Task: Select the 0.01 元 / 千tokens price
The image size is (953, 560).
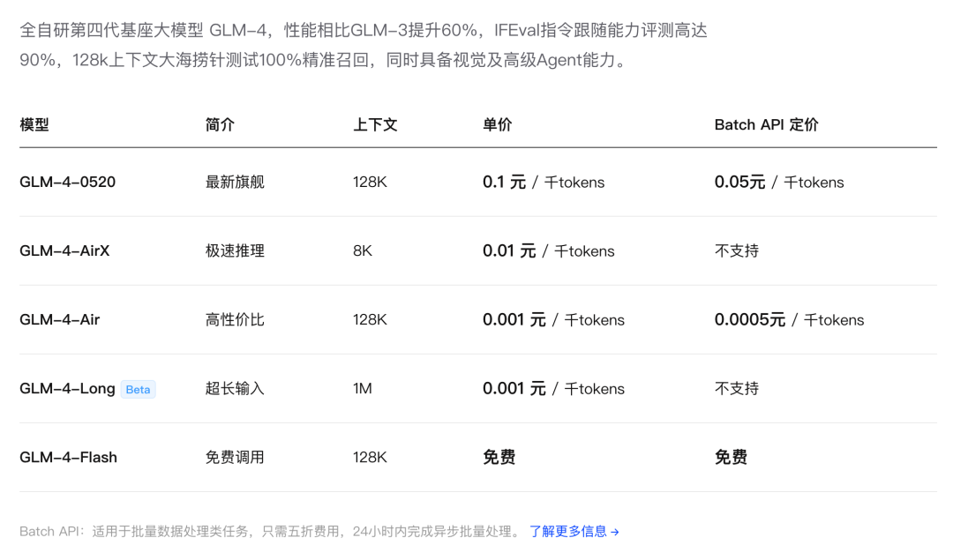Action: point(548,250)
